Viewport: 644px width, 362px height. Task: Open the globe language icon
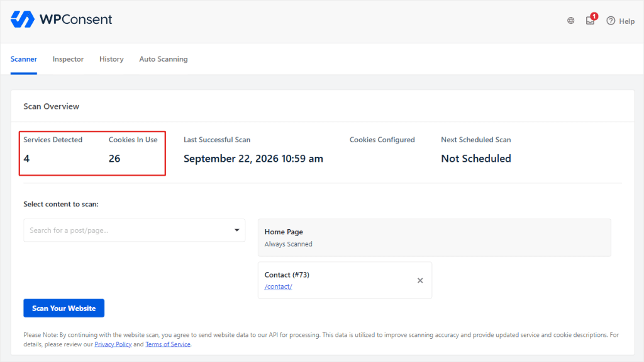pos(571,21)
